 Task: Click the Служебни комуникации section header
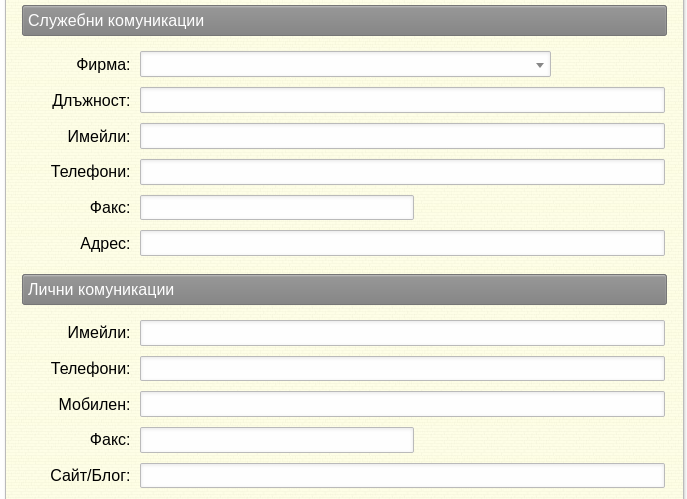[344, 21]
